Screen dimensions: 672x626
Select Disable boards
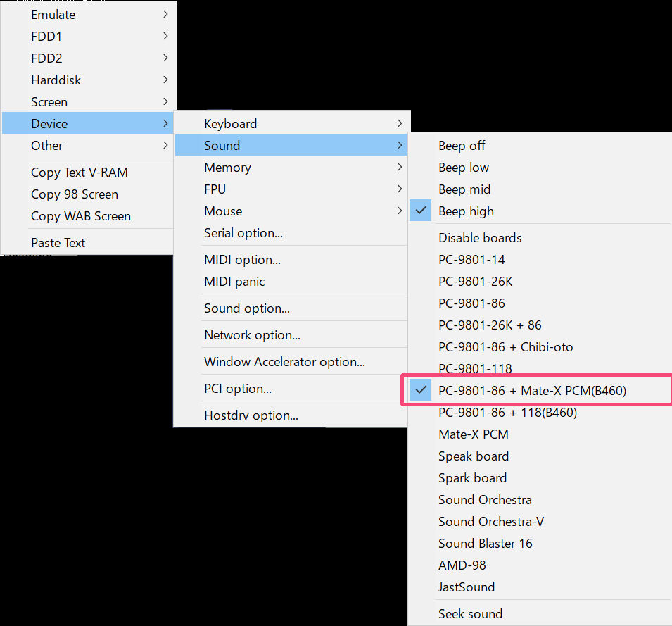point(540,238)
